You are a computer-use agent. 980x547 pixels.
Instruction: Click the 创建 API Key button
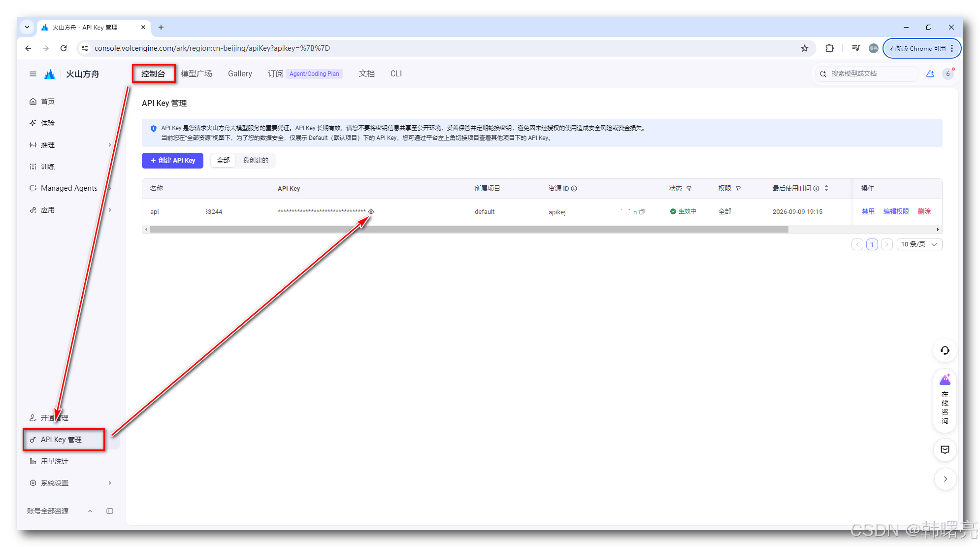[172, 161]
